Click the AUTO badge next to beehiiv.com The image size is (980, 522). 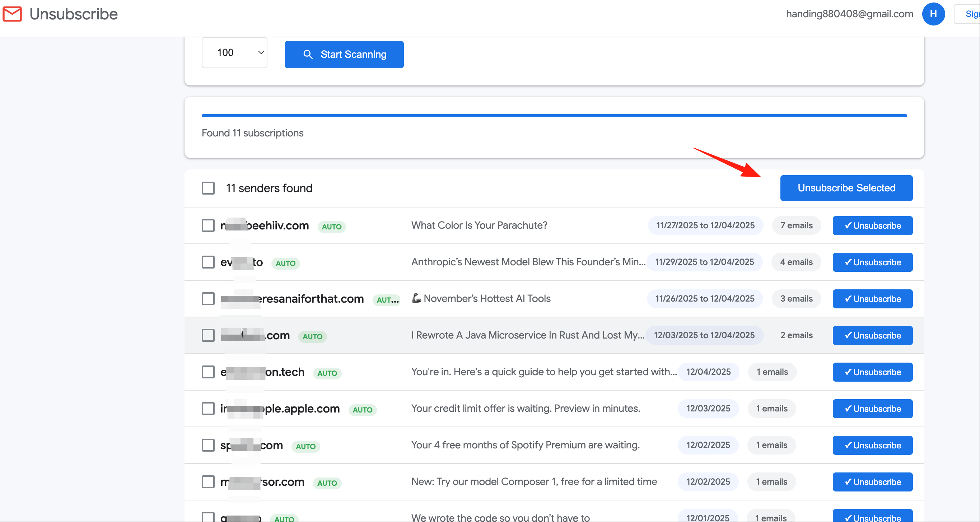[332, 227]
